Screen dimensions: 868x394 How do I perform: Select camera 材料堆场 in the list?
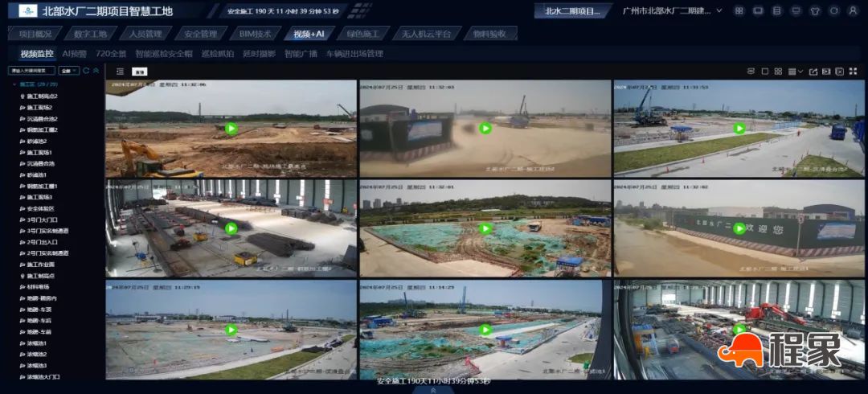(x=39, y=287)
